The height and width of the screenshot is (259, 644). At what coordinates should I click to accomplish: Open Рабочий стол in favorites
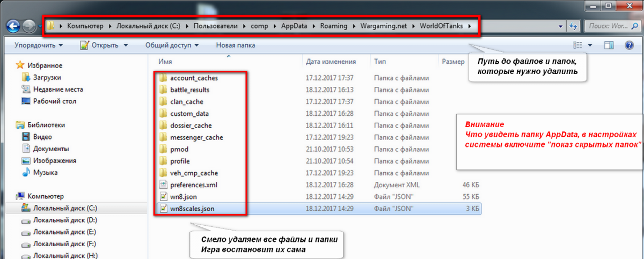(55, 101)
